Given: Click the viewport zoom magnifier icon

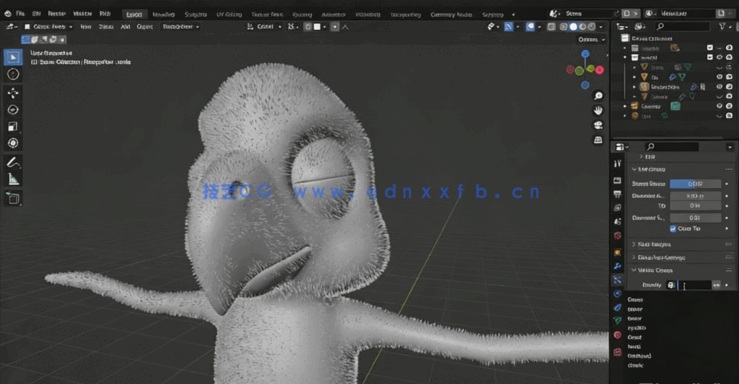Looking at the screenshot, I should [x=598, y=96].
